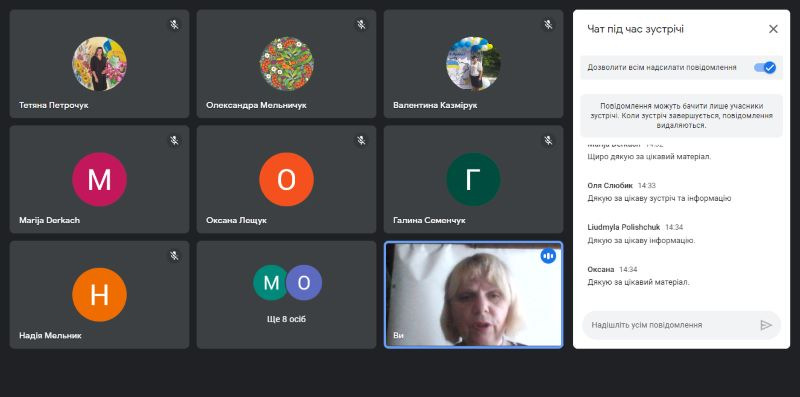Select Тетяна Петрочук's profile picture

[x=99, y=64]
